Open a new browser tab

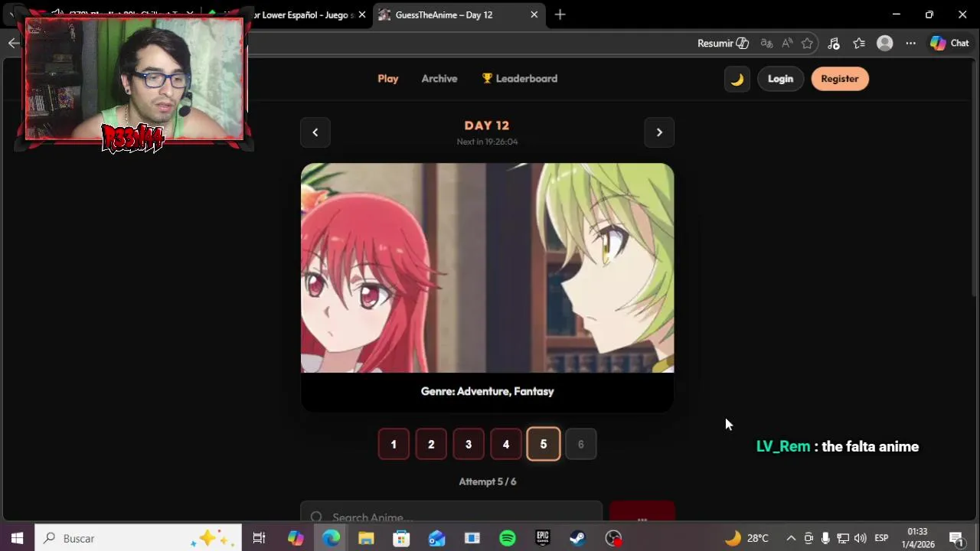tap(560, 15)
